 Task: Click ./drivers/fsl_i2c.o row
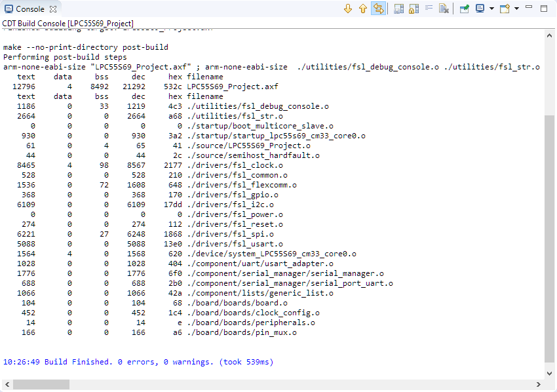230,205
